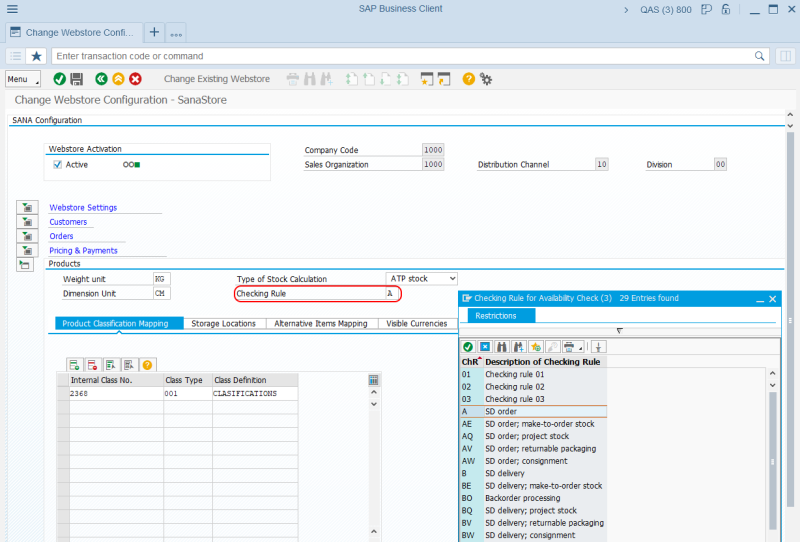Viewport: 800px width, 542px height.
Task: Click the Last Page icon in toolbar
Action: [x=403, y=79]
